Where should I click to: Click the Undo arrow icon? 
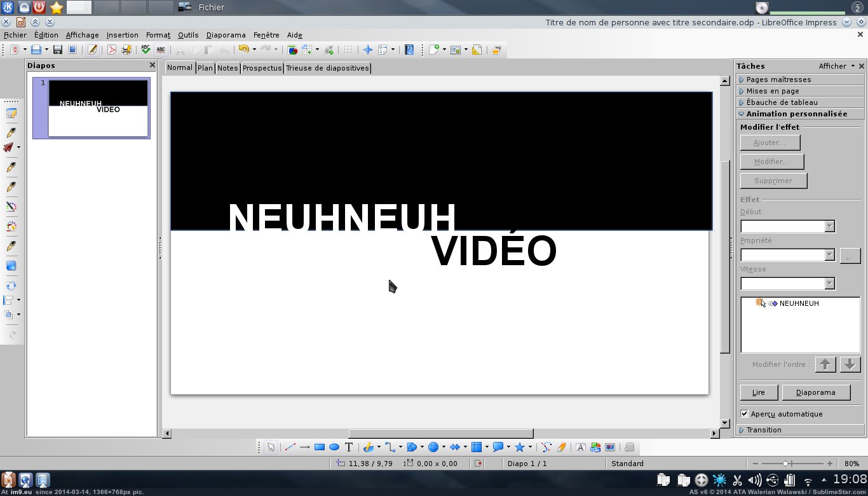[x=243, y=50]
